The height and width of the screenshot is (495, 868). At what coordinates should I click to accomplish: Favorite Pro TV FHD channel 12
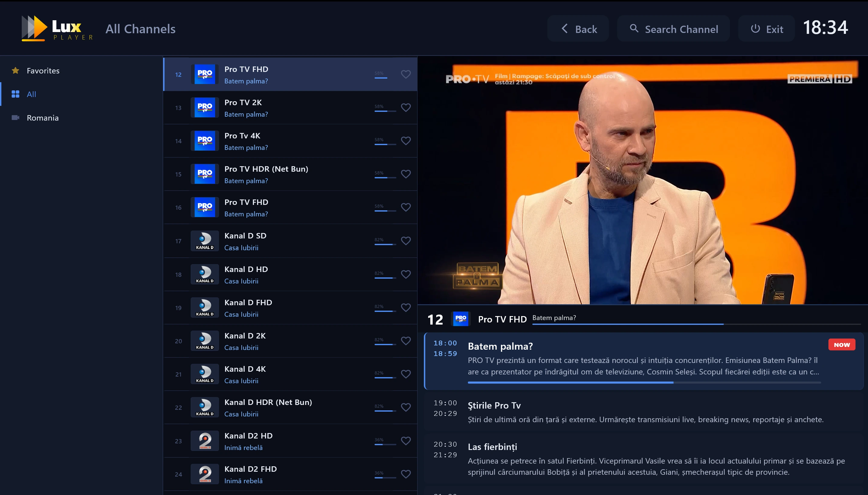(406, 74)
